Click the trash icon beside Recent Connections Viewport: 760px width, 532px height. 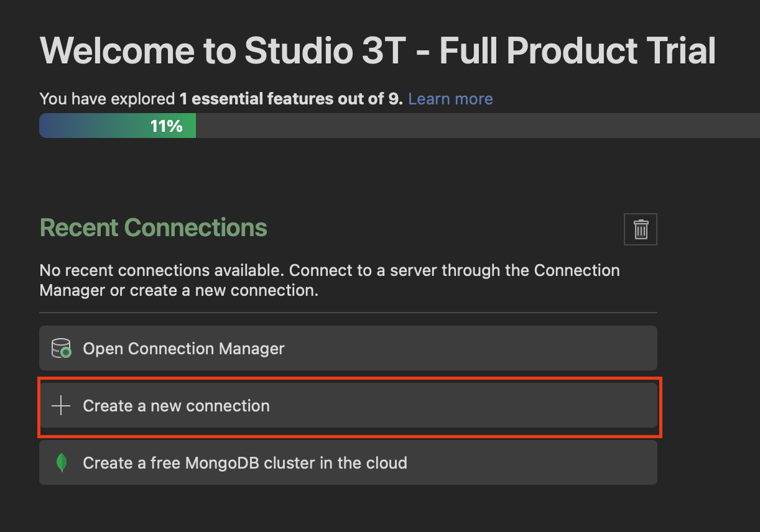coord(641,229)
